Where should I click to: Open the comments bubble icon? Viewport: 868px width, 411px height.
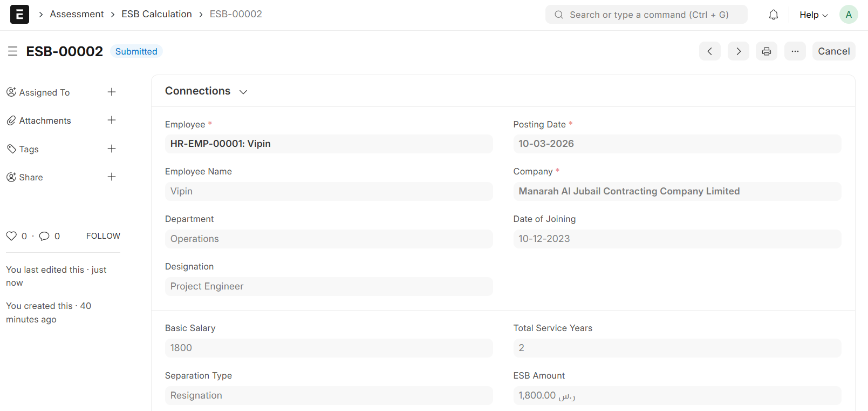(44, 236)
